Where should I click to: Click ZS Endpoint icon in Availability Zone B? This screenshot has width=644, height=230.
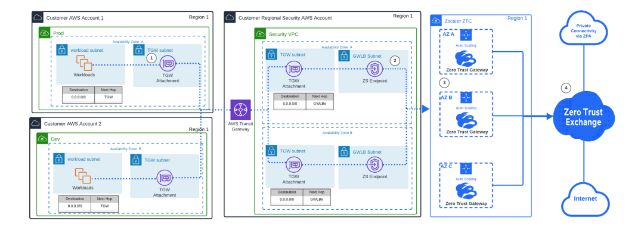[x=374, y=164]
